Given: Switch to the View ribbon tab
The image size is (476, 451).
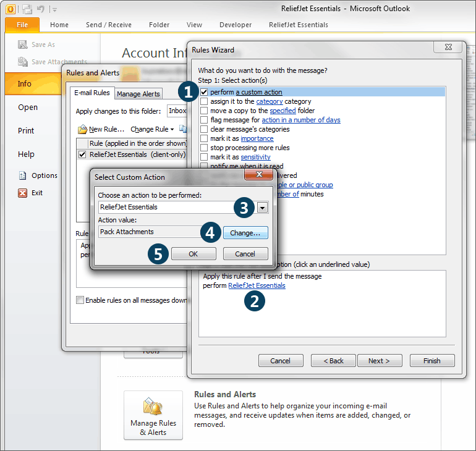Looking at the screenshot, I should coord(194,25).
